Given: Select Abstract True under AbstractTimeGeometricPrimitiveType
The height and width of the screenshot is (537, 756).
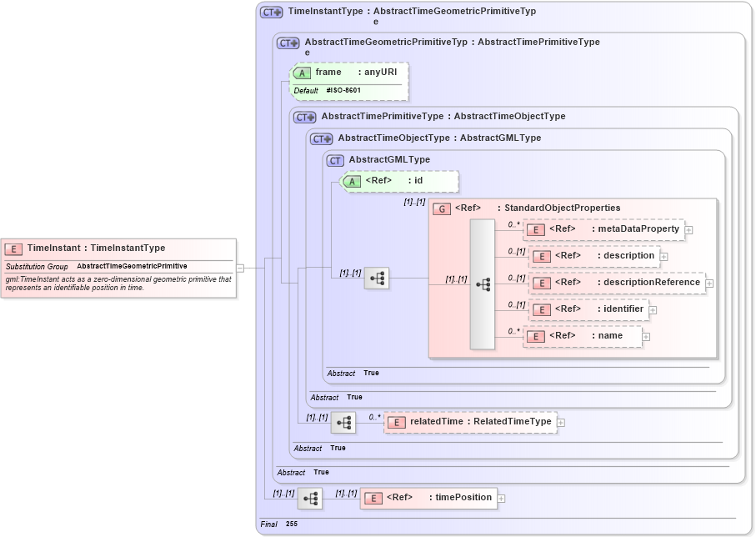Looking at the screenshot, I should pyautogui.click(x=303, y=472).
